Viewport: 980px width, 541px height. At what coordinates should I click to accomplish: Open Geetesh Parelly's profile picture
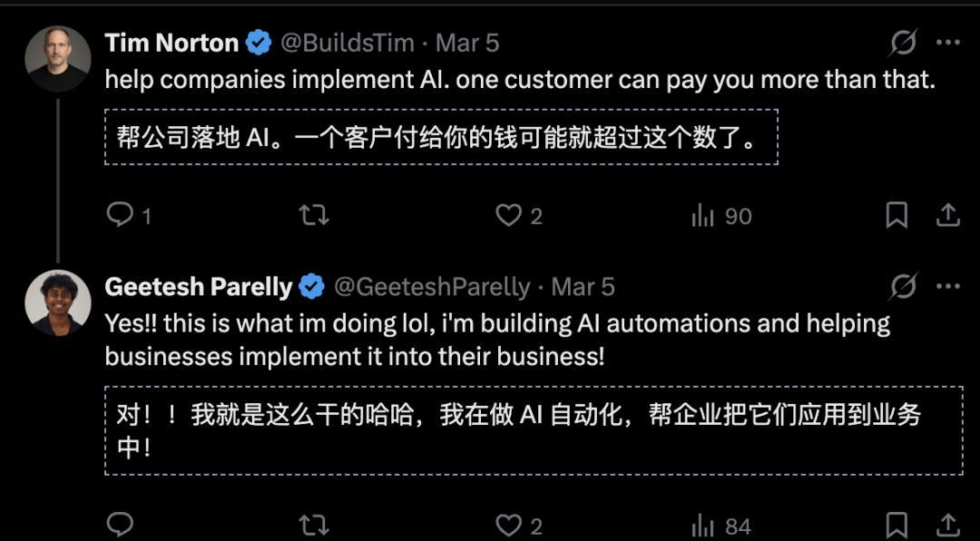[58, 303]
